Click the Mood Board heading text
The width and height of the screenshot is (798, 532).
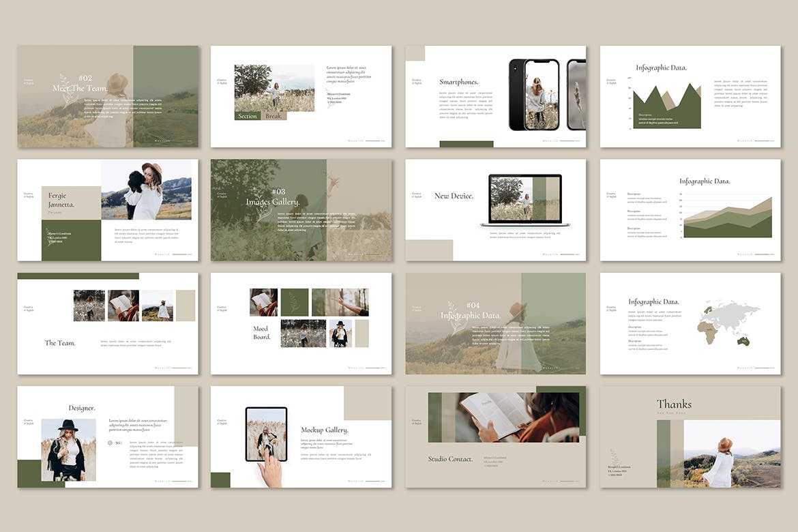(x=262, y=333)
